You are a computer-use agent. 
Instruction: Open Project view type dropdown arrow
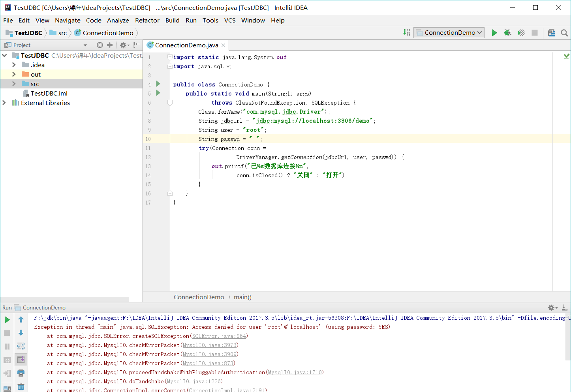(x=85, y=45)
